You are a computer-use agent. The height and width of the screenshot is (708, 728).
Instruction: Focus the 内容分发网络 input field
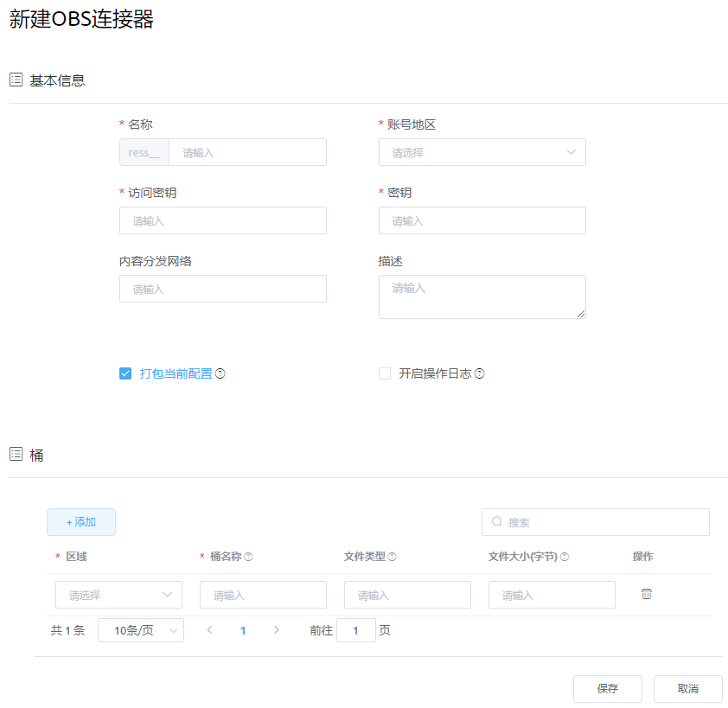pyautogui.click(x=223, y=289)
